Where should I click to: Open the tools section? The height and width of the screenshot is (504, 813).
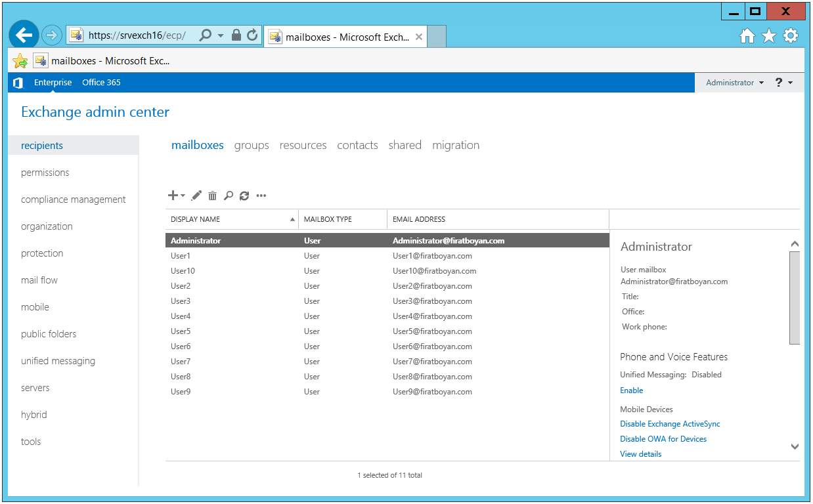pos(31,442)
